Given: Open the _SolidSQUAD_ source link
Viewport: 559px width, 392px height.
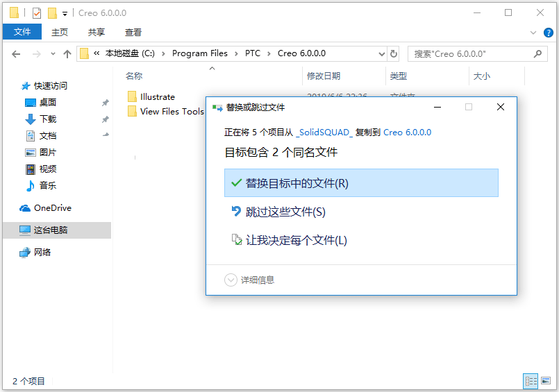Looking at the screenshot, I should click(x=324, y=133).
